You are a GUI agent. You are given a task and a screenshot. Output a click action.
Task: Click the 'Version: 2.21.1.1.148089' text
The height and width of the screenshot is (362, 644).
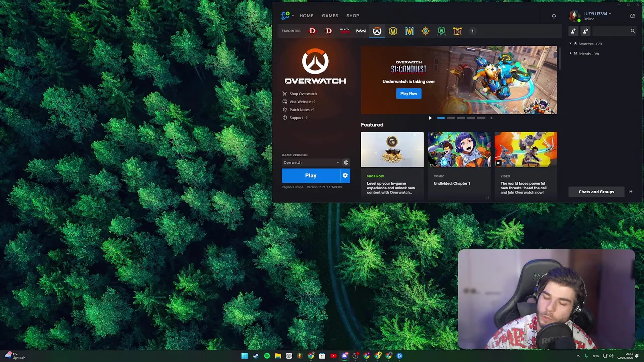pyautogui.click(x=324, y=187)
